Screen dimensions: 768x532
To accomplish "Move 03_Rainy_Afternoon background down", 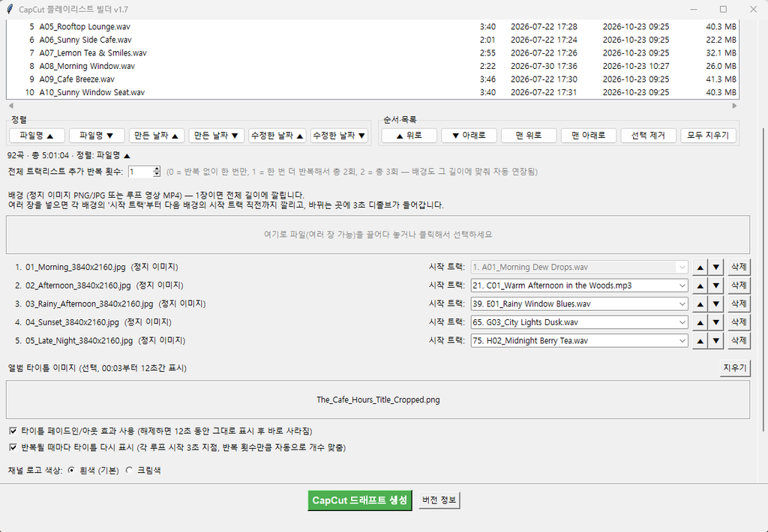I will [716, 304].
